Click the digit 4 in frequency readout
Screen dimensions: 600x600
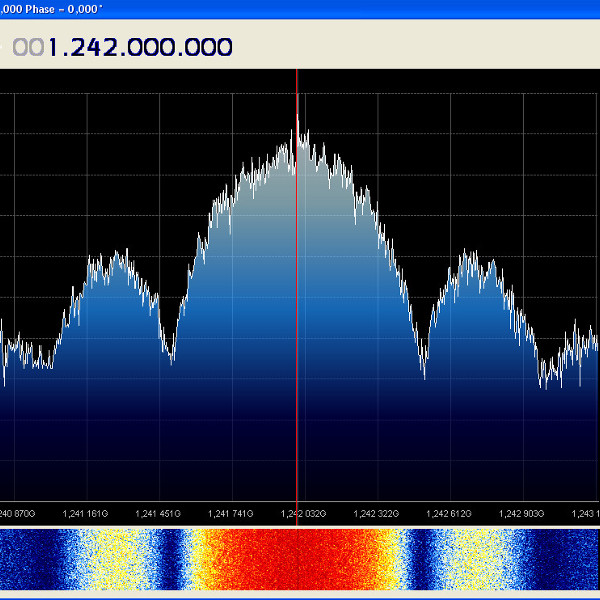pos(96,48)
